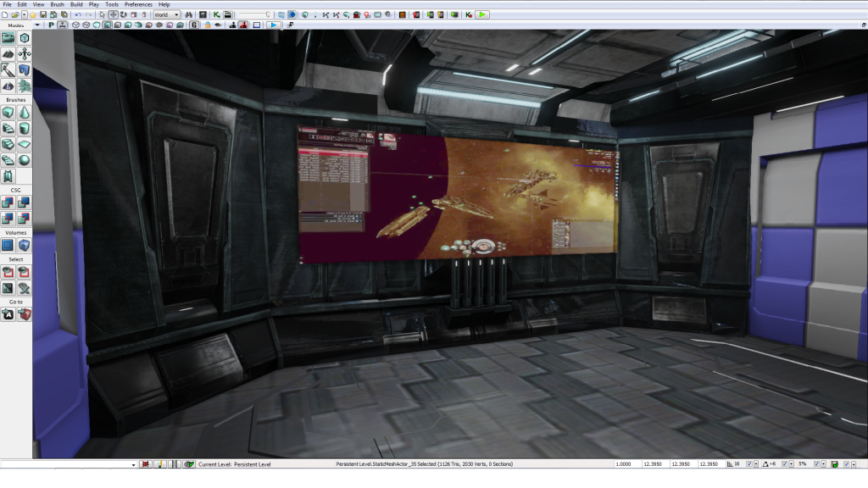Click the CSG Add icon
Viewport: 868px width, 488px height.
8,202
